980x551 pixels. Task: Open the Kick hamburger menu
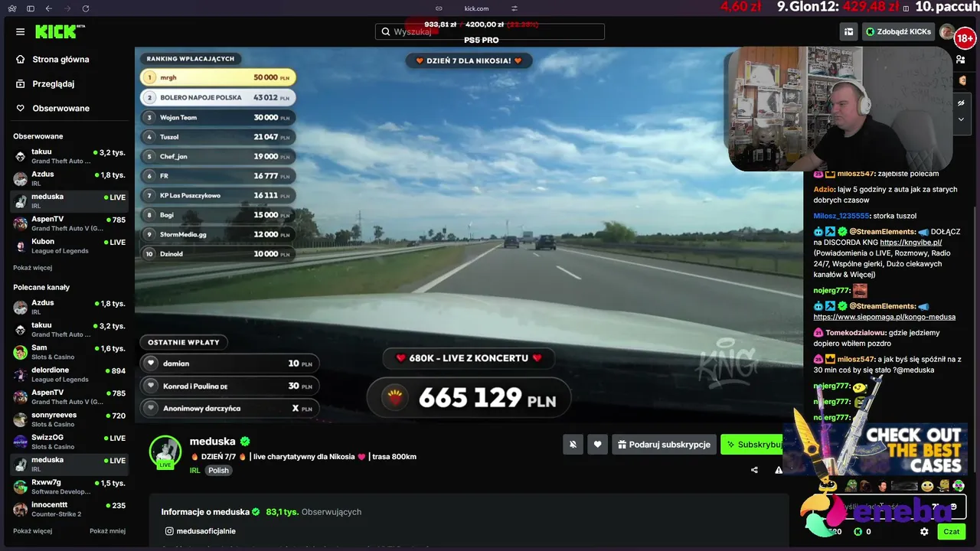[20, 32]
